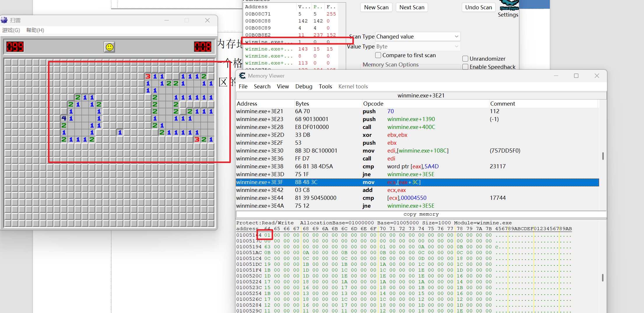Image resolution: width=644 pixels, height=313 pixels.
Task: Click the Next Scan button
Action: (412, 7)
